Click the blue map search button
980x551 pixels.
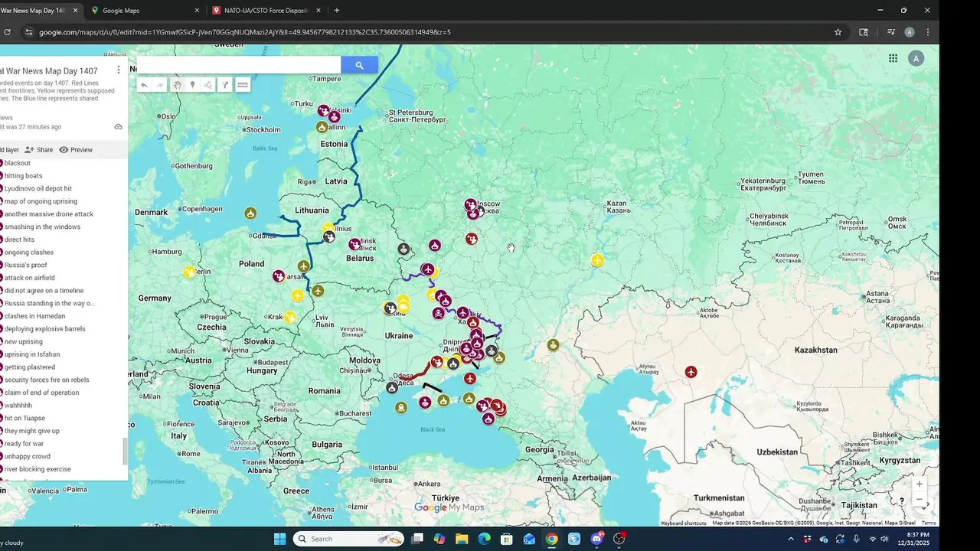[359, 66]
